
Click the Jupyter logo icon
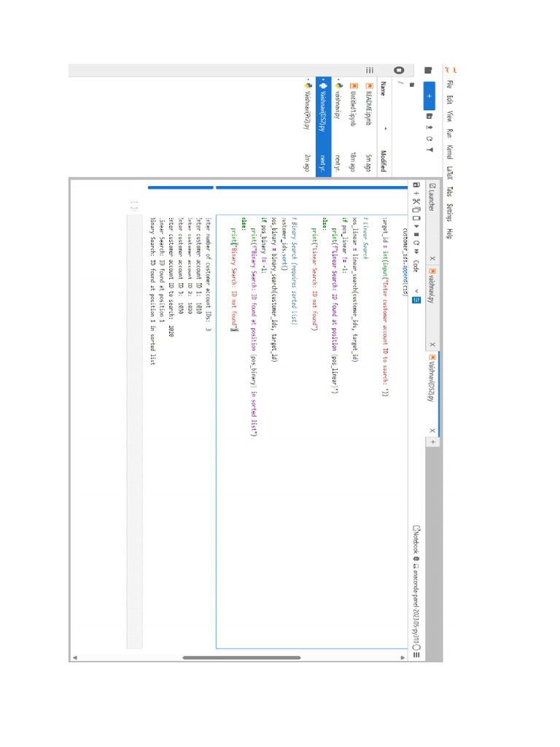click(451, 70)
